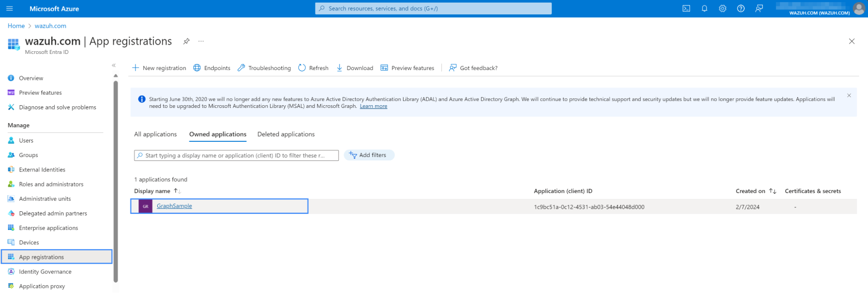Image resolution: width=868 pixels, height=293 pixels.
Task: Open the Cloud Shell icon in header
Action: click(x=686, y=9)
